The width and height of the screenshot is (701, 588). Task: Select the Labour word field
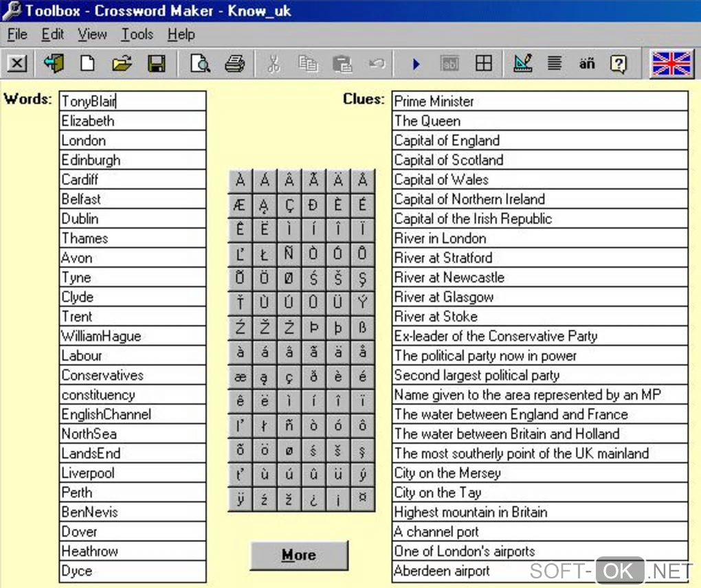coord(133,356)
